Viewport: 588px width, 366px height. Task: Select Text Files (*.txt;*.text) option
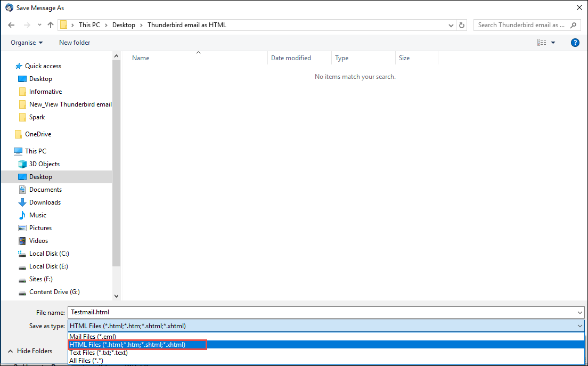pos(99,353)
